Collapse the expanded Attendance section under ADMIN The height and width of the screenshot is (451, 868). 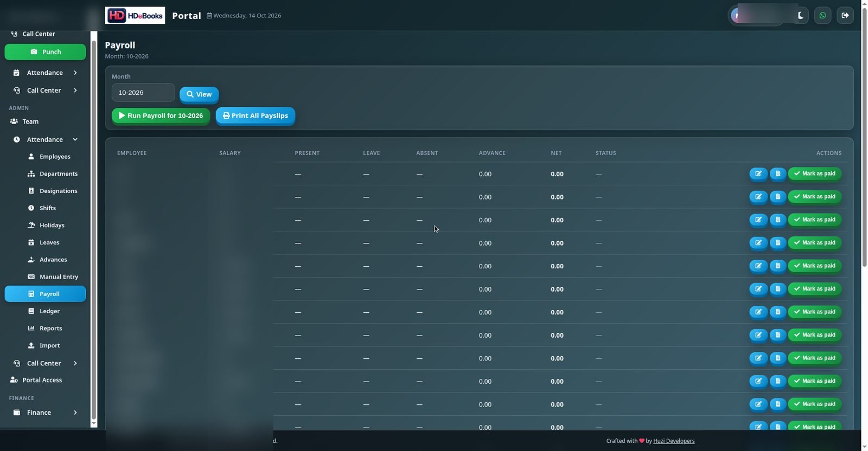point(45,139)
